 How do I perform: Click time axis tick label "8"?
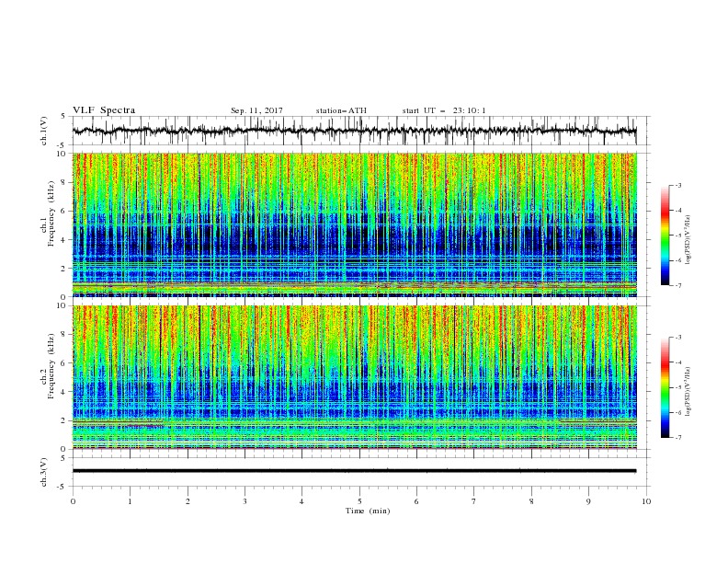tap(531, 501)
